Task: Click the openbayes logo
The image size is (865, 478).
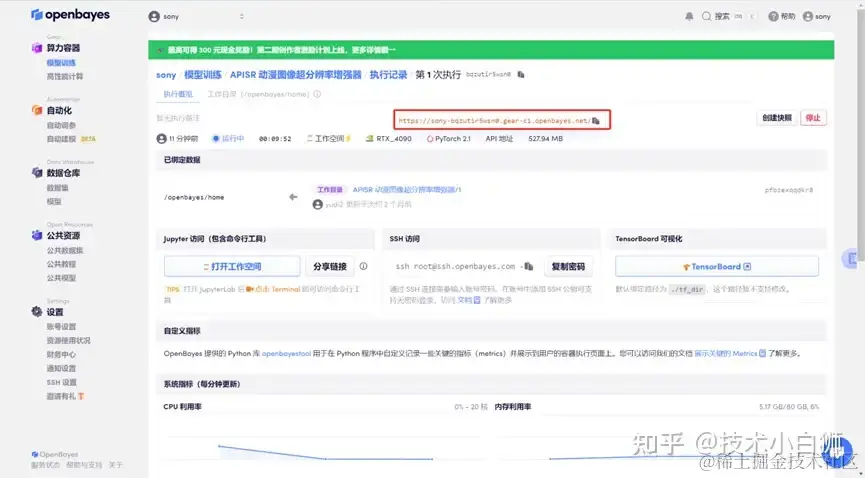Action: [x=70, y=15]
